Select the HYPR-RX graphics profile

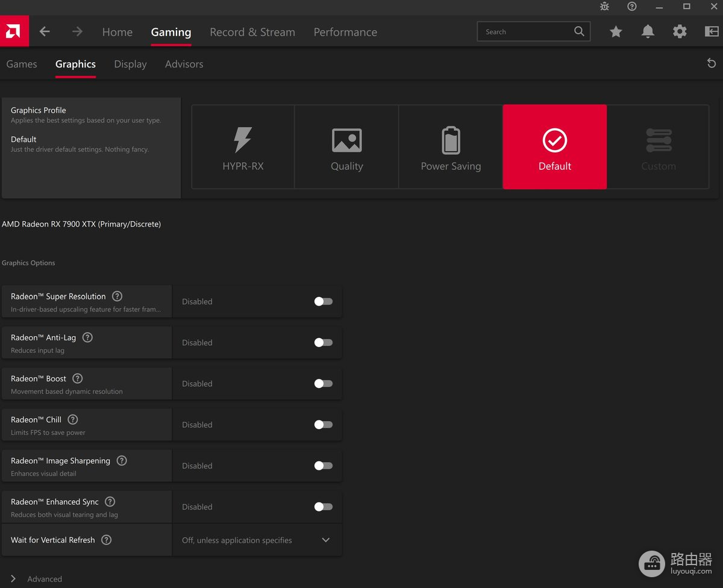[x=243, y=147]
